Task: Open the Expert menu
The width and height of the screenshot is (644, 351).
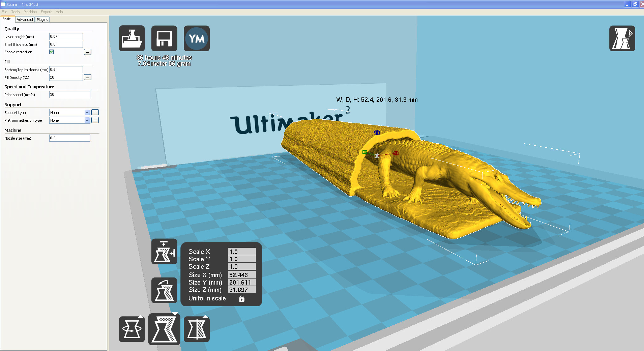Action: (46, 12)
